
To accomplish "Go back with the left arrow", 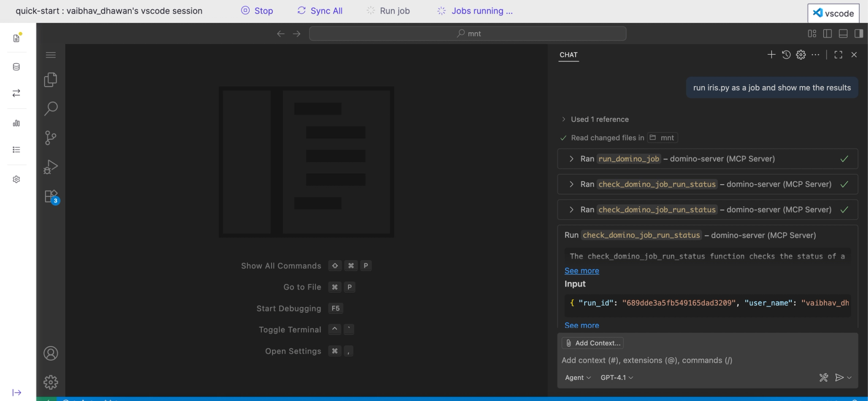I will (x=281, y=33).
